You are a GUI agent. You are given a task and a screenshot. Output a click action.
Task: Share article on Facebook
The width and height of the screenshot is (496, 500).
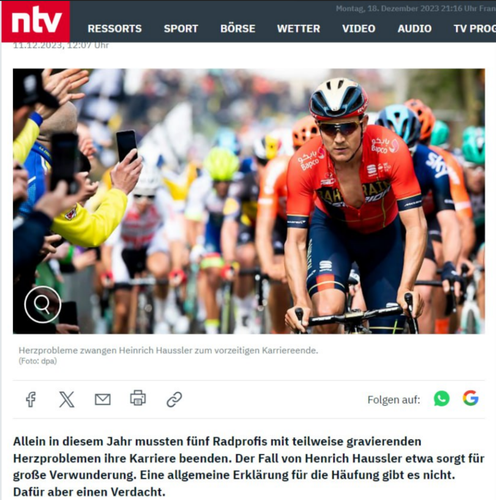pos(31,399)
